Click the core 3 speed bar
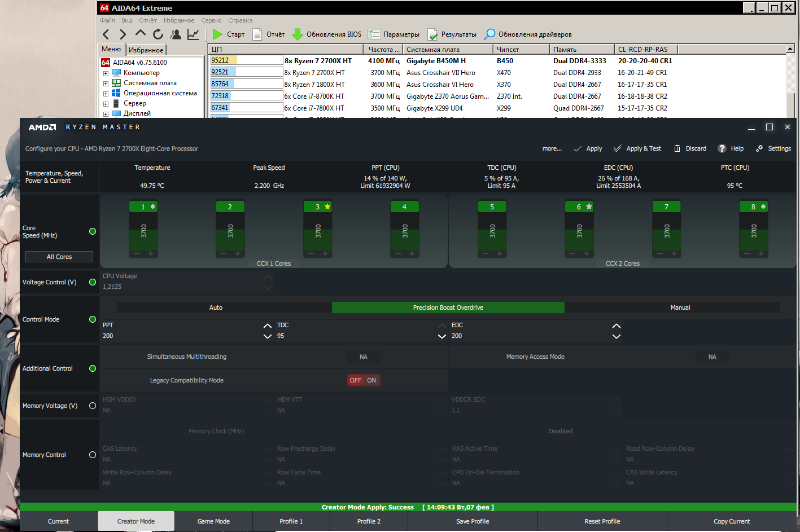Screen dimensions: 800x532 (x=318, y=231)
